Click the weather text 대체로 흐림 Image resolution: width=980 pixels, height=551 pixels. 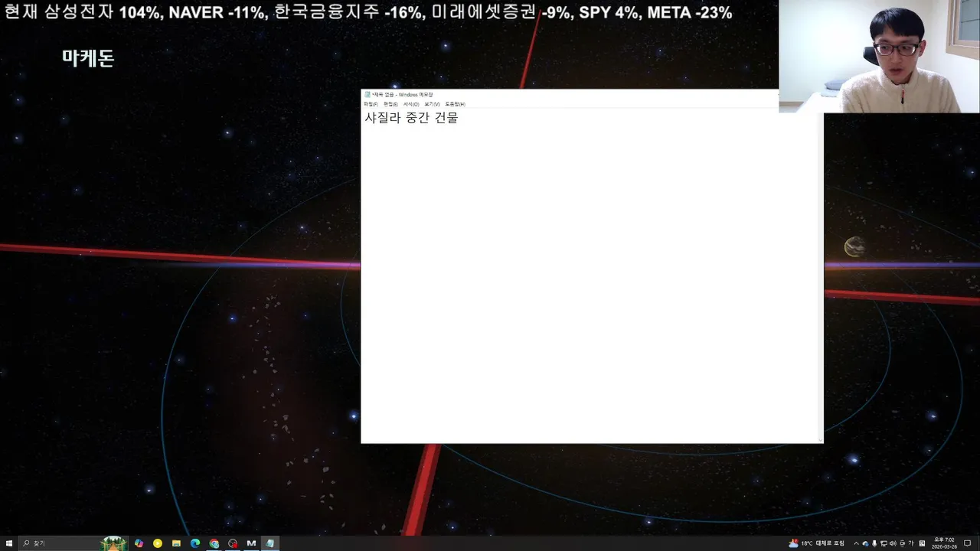pos(830,543)
